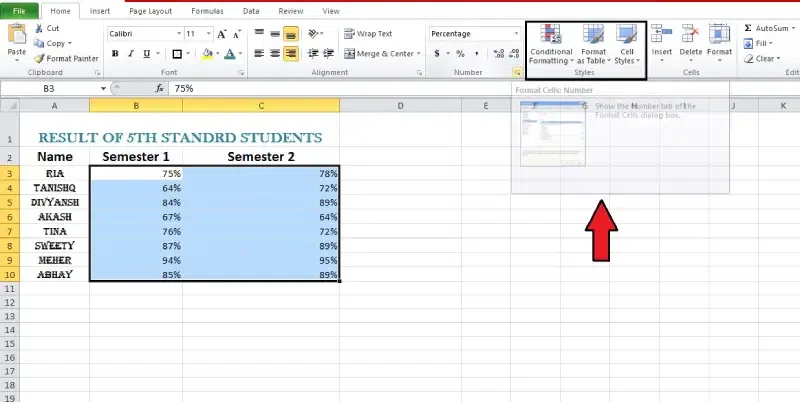Open Cell Styles gallery
This screenshot has width=800, height=402.
tap(627, 45)
